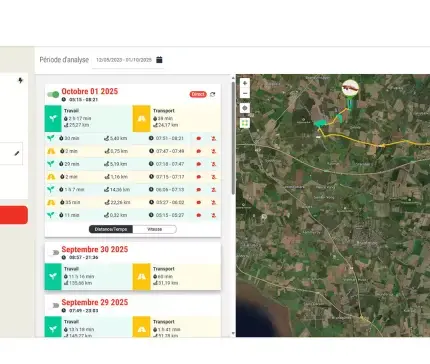Click green Travail icon in Octobre 01 card
The image size is (430, 364).
click(53, 119)
